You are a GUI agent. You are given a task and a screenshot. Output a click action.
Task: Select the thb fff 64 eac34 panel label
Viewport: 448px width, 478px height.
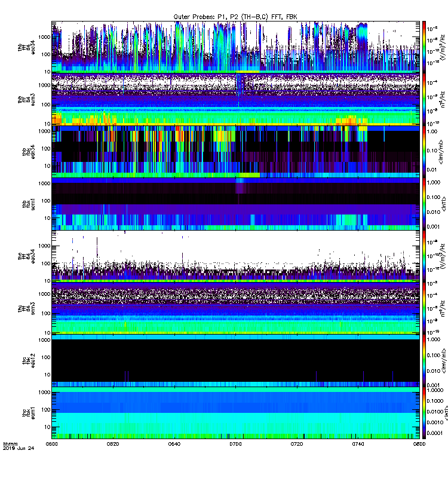tap(26, 47)
